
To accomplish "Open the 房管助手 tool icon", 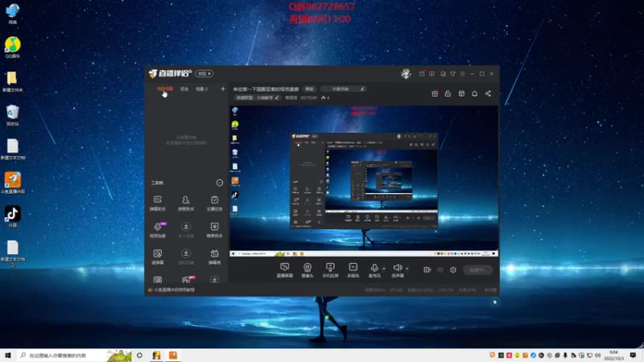I will pos(186,203).
